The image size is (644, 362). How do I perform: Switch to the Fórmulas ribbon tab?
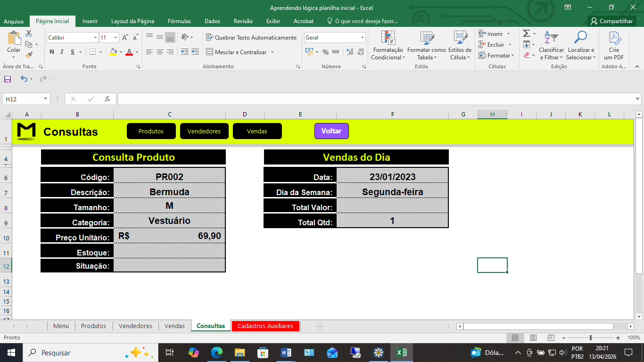(180, 21)
